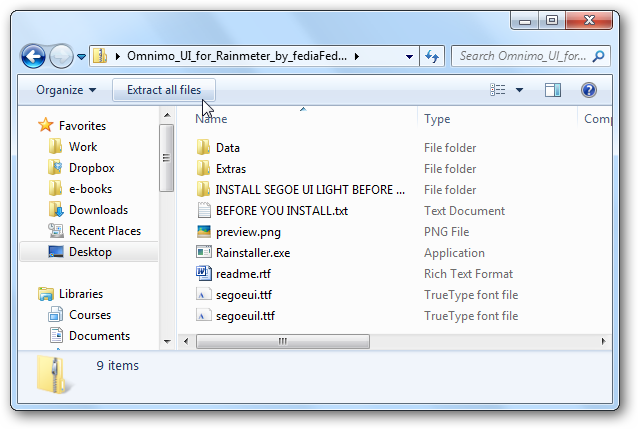Click the Favorites star icon

(x=46, y=125)
